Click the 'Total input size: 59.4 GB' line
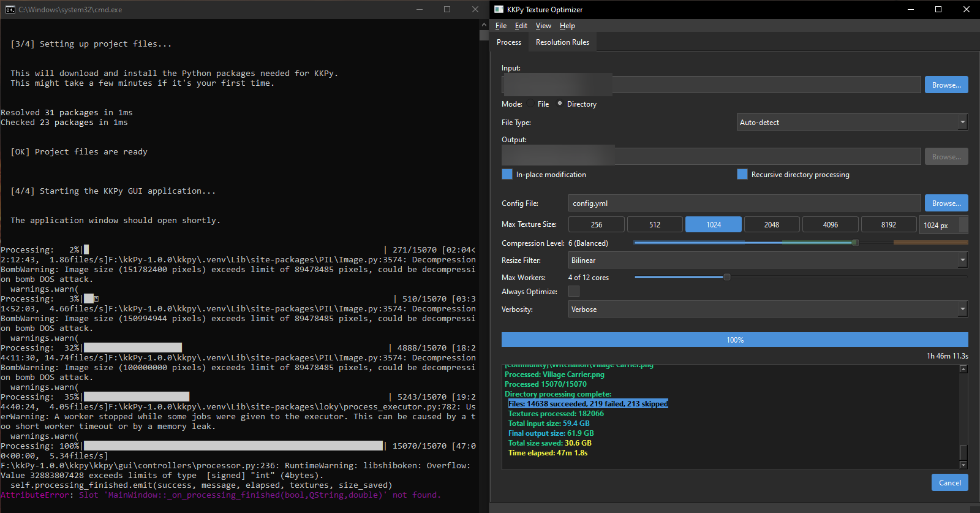This screenshot has height=513, width=980. pos(549,424)
